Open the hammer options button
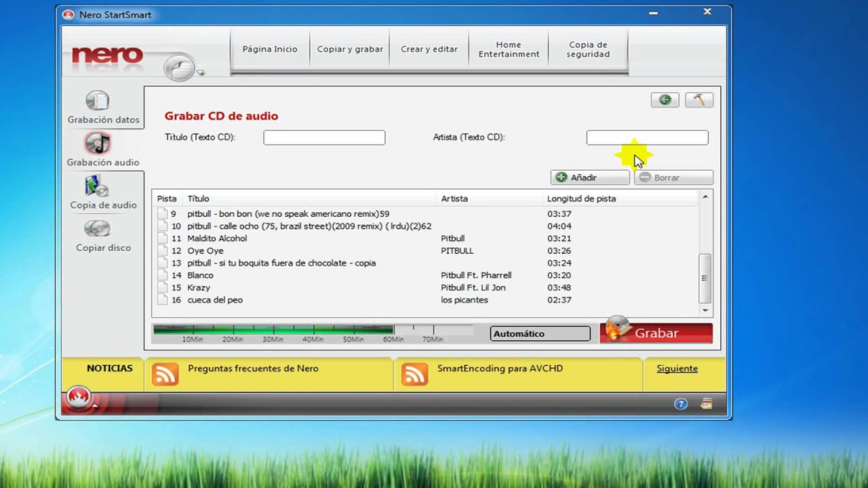The width and height of the screenshot is (868, 488). pos(698,100)
